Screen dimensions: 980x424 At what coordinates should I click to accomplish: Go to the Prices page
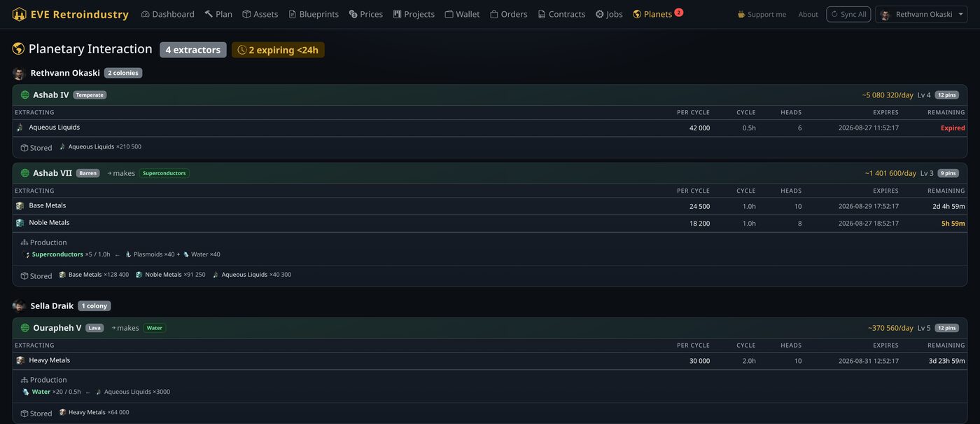pyautogui.click(x=366, y=14)
